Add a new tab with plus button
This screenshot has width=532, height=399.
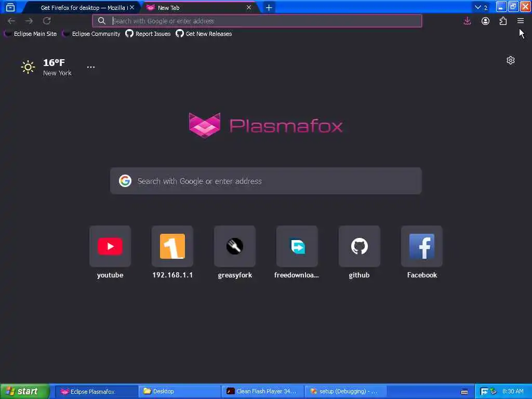tap(269, 7)
